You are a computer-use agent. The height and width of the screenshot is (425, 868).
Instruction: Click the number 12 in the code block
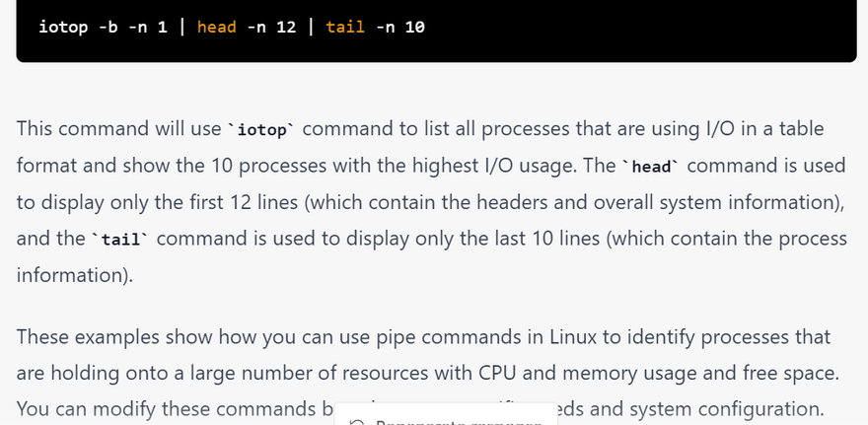pos(286,27)
